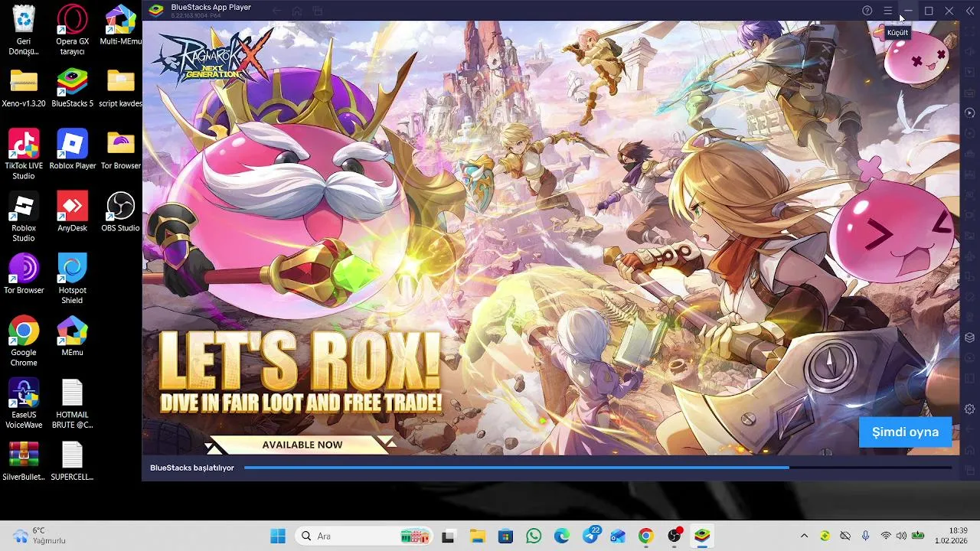Screen dimensions: 980x551
Task: Select the TikTok LIVE Studio desktop icon
Action: click(24, 155)
